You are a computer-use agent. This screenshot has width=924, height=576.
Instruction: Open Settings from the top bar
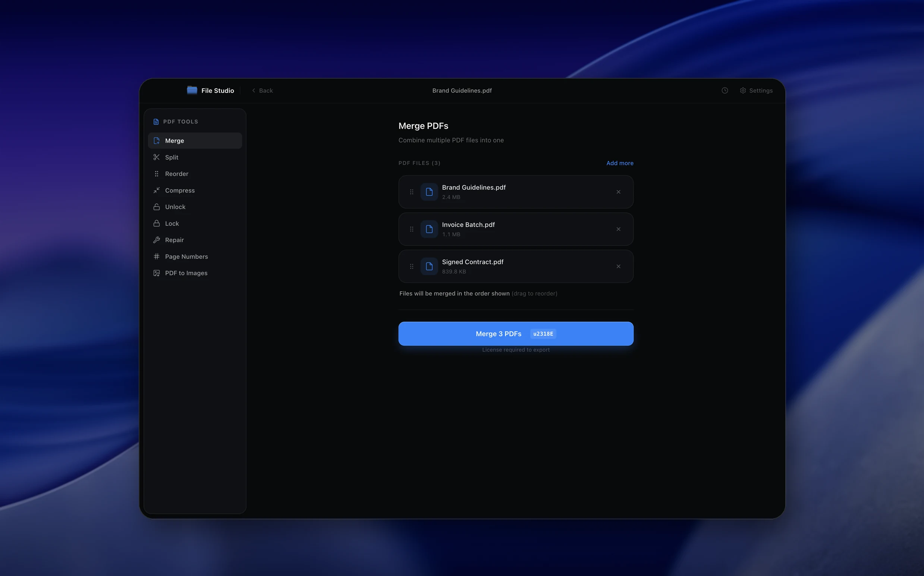tap(756, 91)
